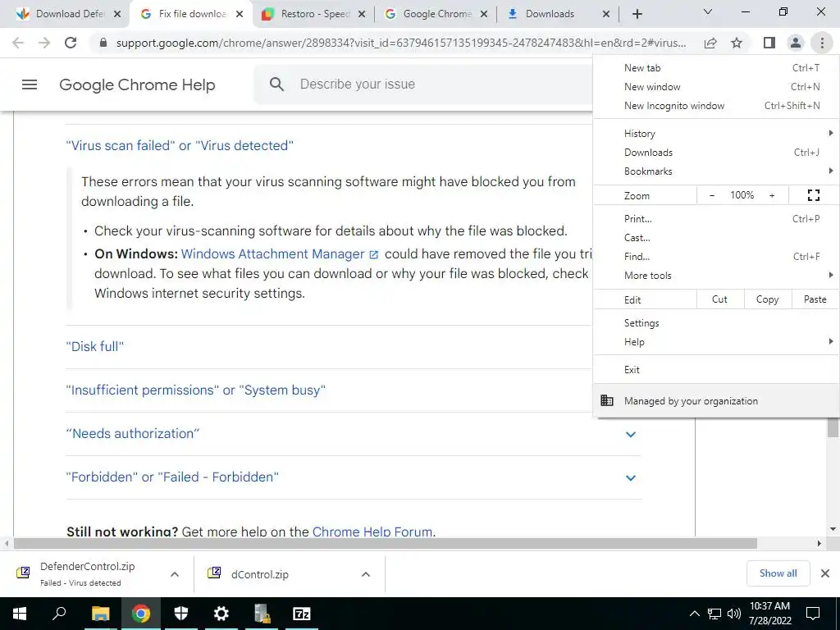Click the network icon in system tray
This screenshot has width=840, height=630.
pyautogui.click(x=714, y=614)
